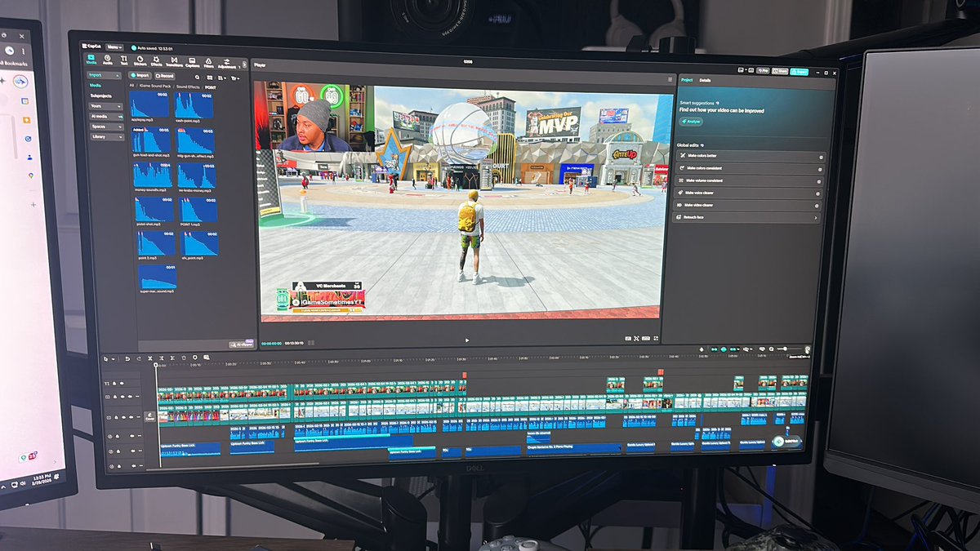This screenshot has width=980, height=551.
Task: Open the Text tab
Action: (x=124, y=60)
